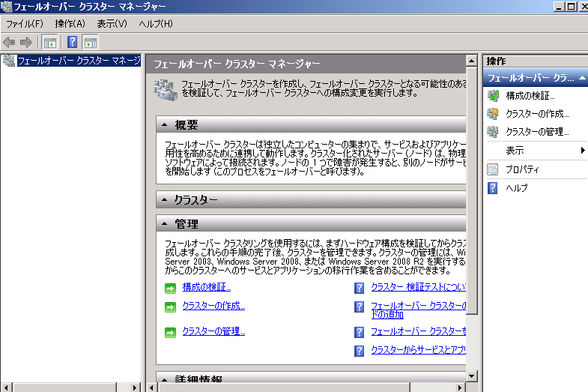This screenshot has height=392, width=588.
Task: Click クラスターの作成 icon in the actions pane
Action: click(493, 114)
